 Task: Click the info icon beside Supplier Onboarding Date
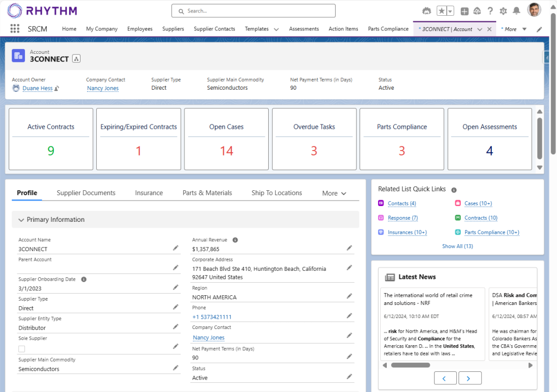tap(84, 279)
